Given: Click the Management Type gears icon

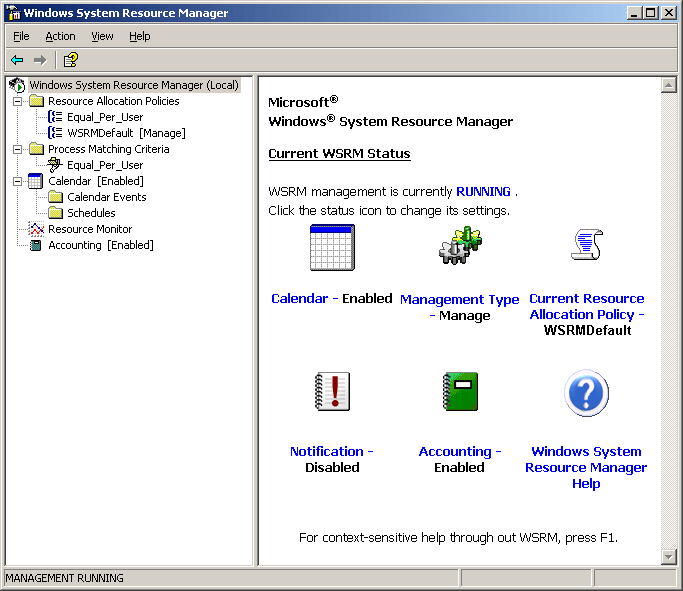Looking at the screenshot, I should [x=460, y=245].
